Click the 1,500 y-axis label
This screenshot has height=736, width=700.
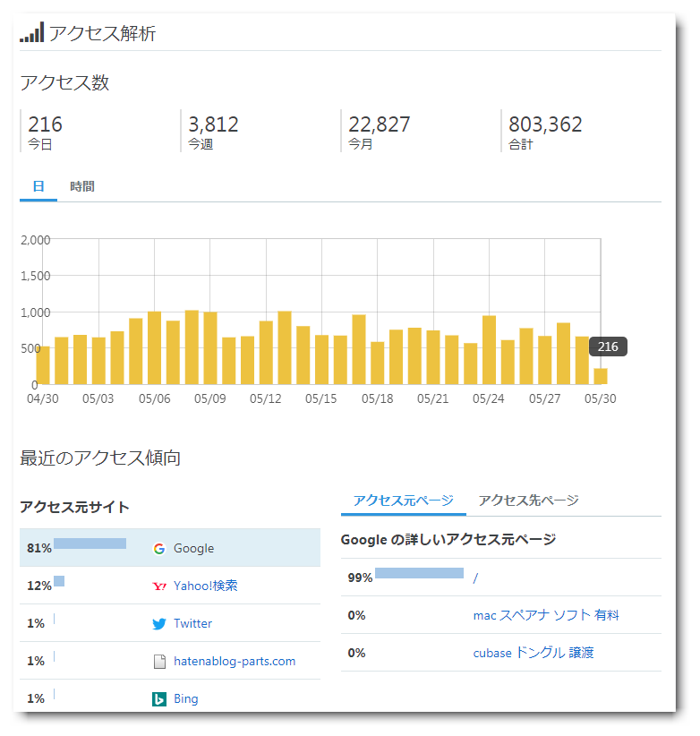[35, 276]
